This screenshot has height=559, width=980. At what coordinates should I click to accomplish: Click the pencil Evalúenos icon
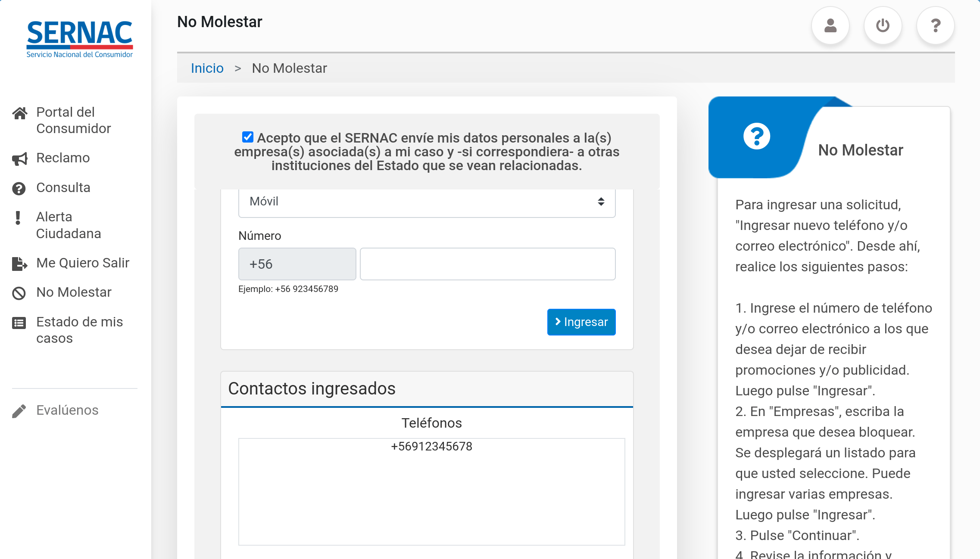[19, 411]
